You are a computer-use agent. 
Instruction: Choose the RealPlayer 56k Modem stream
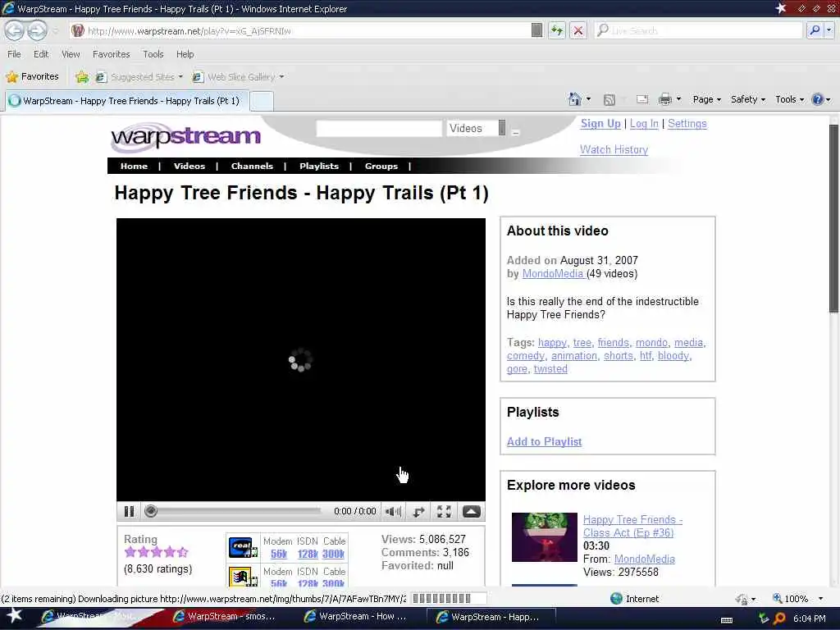pos(279,554)
